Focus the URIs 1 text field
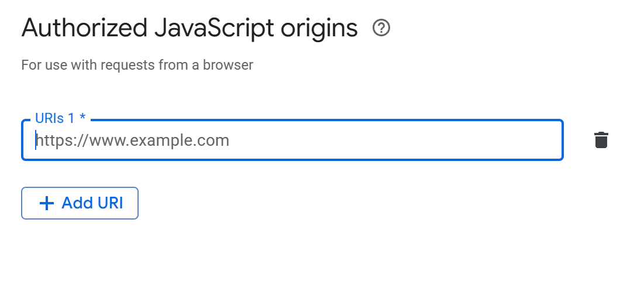Screen dimensions: 644x298 [292, 141]
